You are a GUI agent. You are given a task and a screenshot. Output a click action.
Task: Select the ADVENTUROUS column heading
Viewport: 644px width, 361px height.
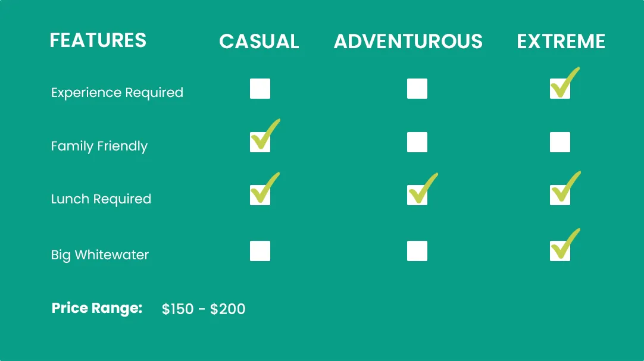point(408,41)
